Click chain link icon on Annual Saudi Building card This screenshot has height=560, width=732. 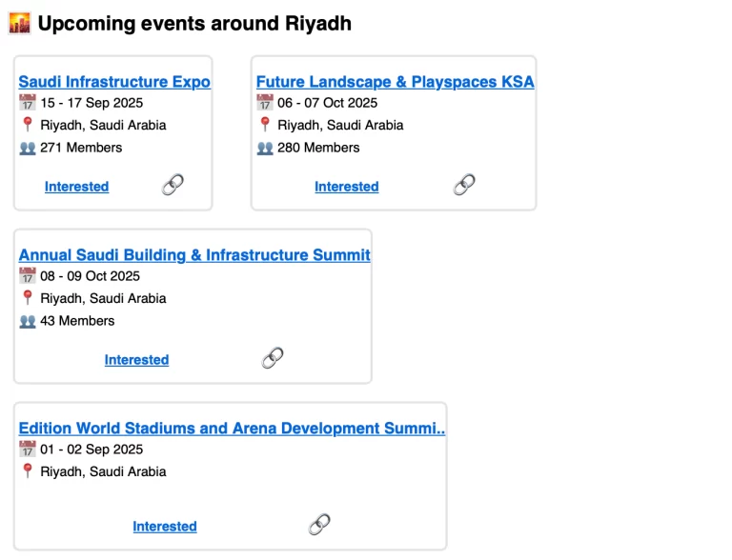(273, 359)
